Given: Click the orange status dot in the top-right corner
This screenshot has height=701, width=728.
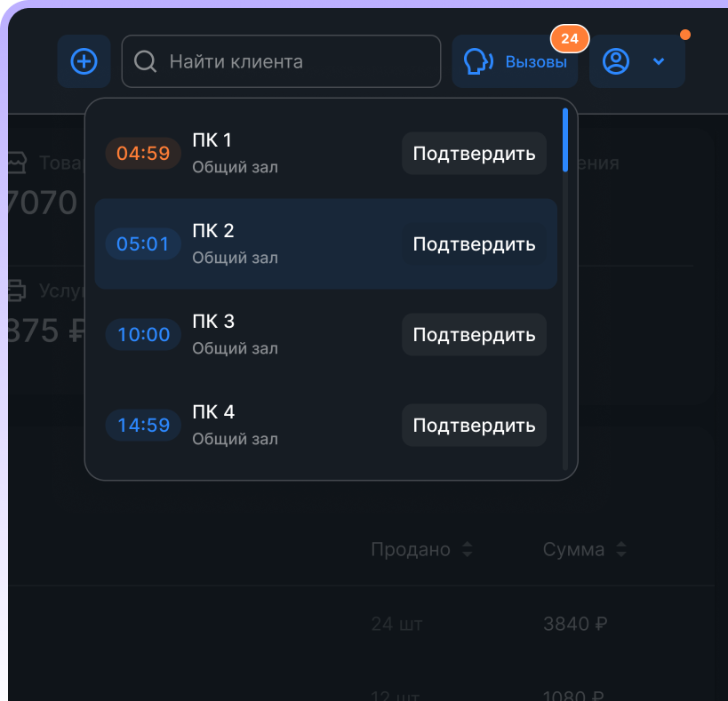Looking at the screenshot, I should [684, 34].
